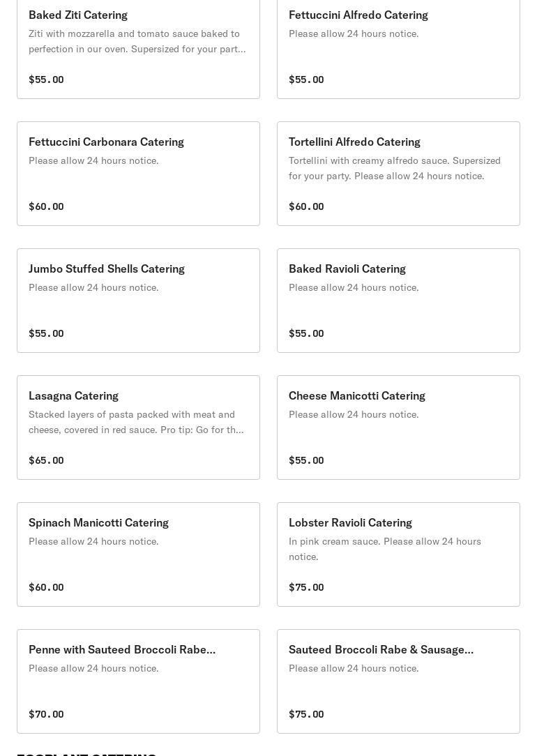Click Spinach Manicotti $60.00 price
This screenshot has width=537, height=756.
46,587
